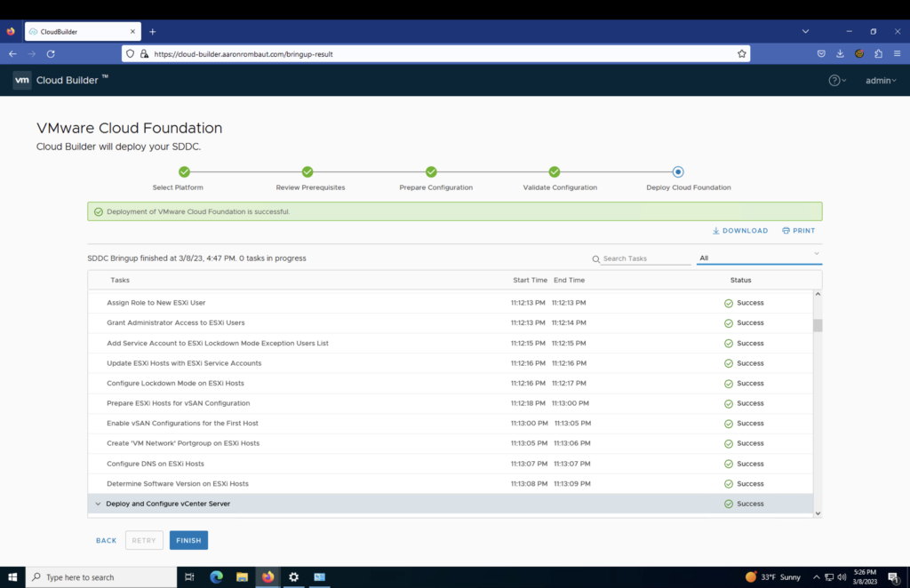910x588 pixels.
Task: Open a new browser tab
Action: pos(152,31)
